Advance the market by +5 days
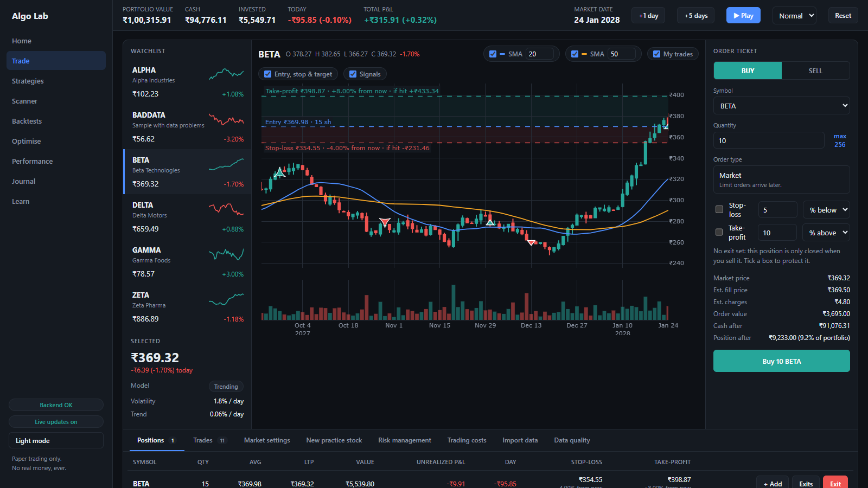The width and height of the screenshot is (868, 488). click(696, 15)
